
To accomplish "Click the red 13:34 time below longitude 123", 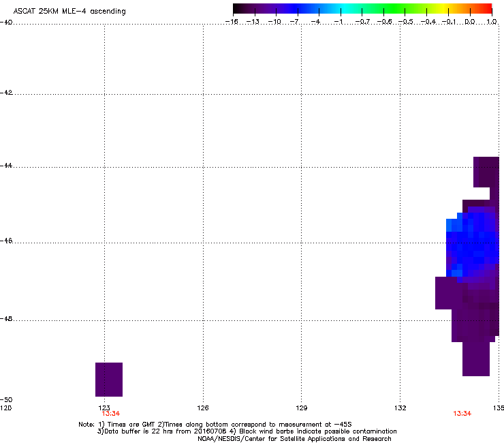I will pos(111,414).
